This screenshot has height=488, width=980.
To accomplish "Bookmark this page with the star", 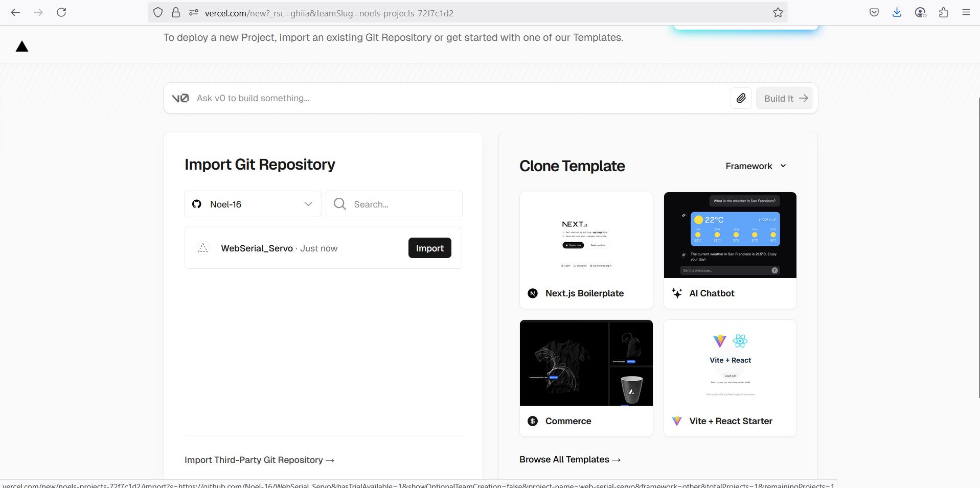I will [x=778, y=13].
